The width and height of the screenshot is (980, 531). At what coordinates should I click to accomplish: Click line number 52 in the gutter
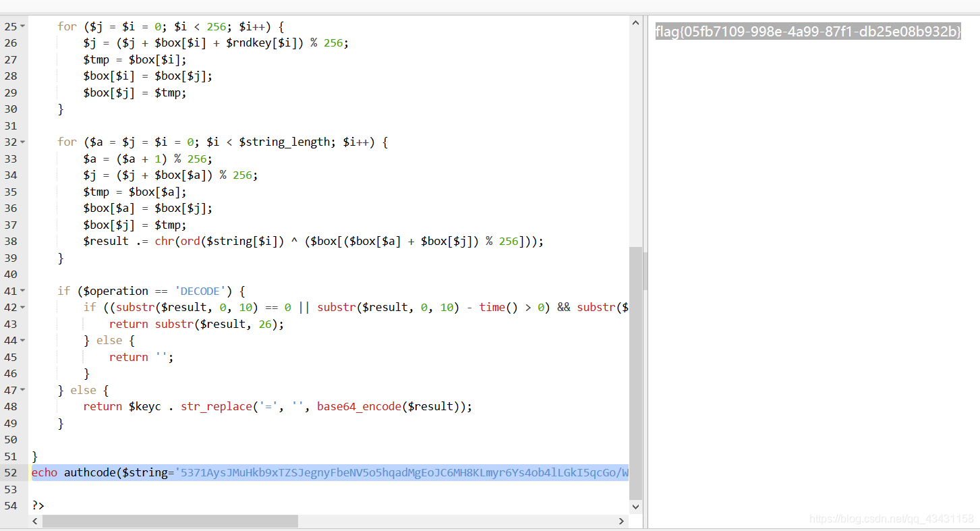point(10,472)
